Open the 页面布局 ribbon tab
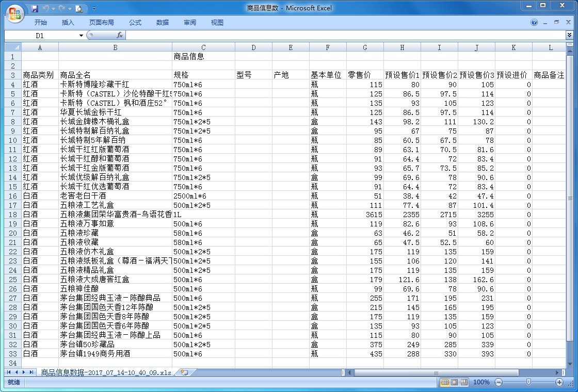 pos(101,22)
